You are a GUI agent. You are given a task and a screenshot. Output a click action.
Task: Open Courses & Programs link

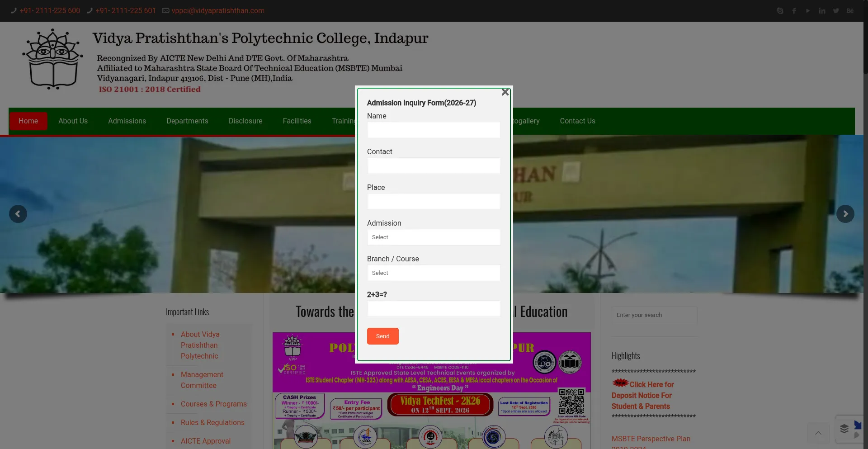coord(214,404)
